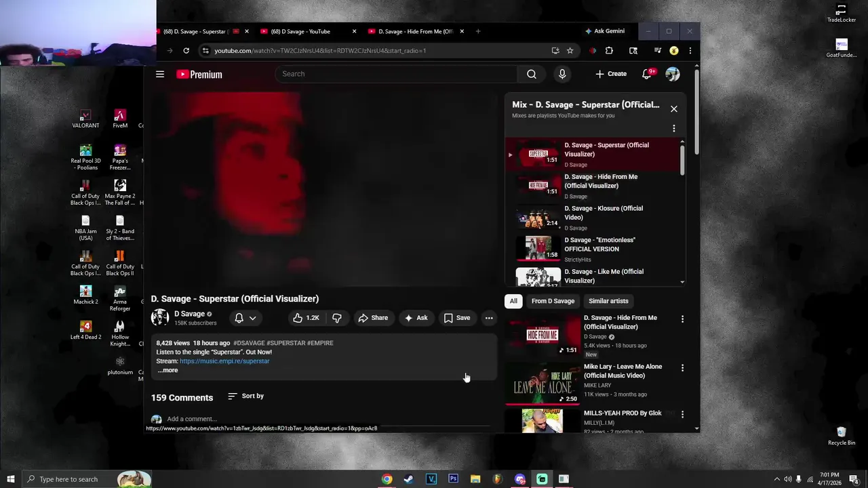Image resolution: width=868 pixels, height=488 pixels.
Task: Open File Explorer from taskbar
Action: point(475,479)
